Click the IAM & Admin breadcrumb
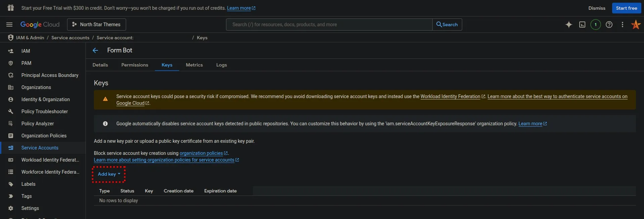 pyautogui.click(x=30, y=38)
